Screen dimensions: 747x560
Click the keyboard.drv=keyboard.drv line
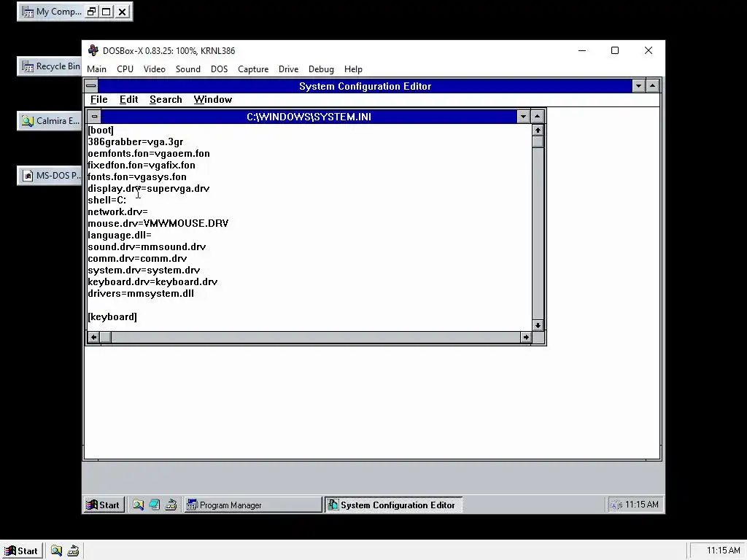click(152, 282)
